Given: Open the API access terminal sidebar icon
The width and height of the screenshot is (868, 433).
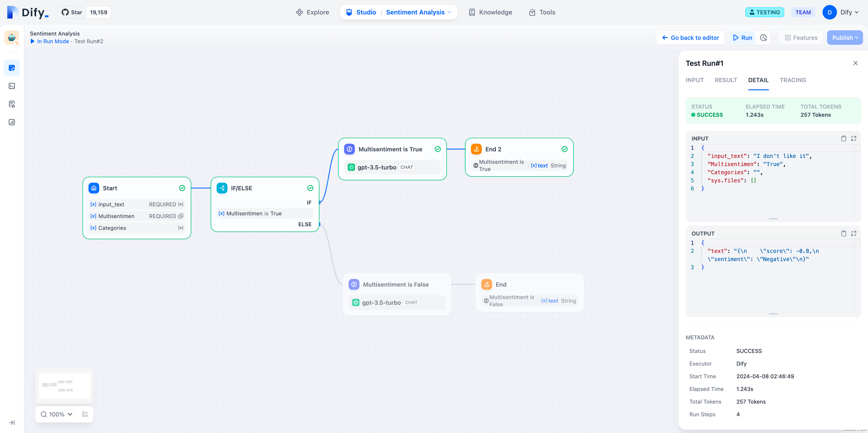Looking at the screenshot, I should click(12, 86).
